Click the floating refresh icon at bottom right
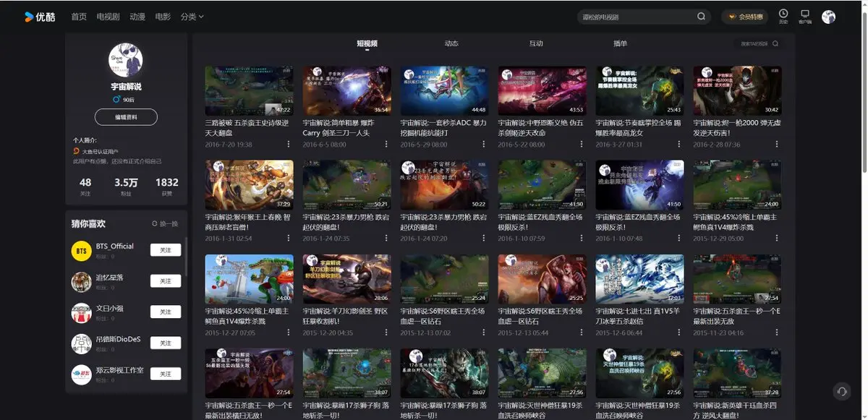The height and width of the screenshot is (420, 868). tap(841, 391)
